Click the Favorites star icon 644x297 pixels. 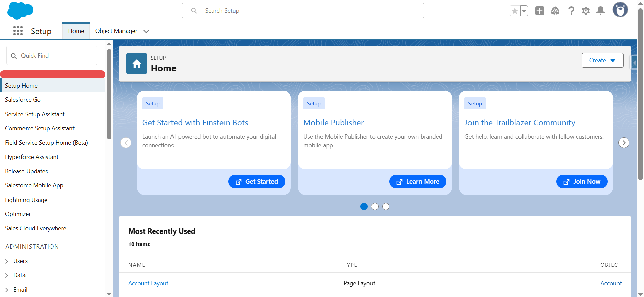[x=515, y=11]
